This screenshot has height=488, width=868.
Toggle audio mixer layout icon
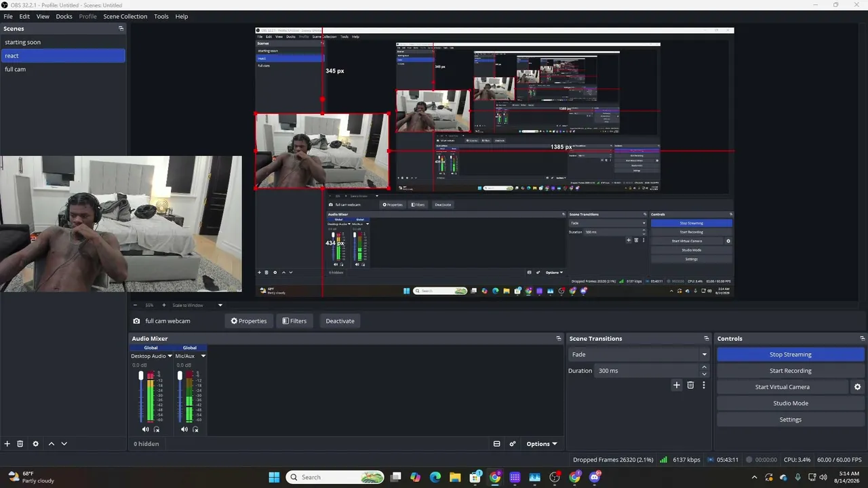tap(496, 444)
